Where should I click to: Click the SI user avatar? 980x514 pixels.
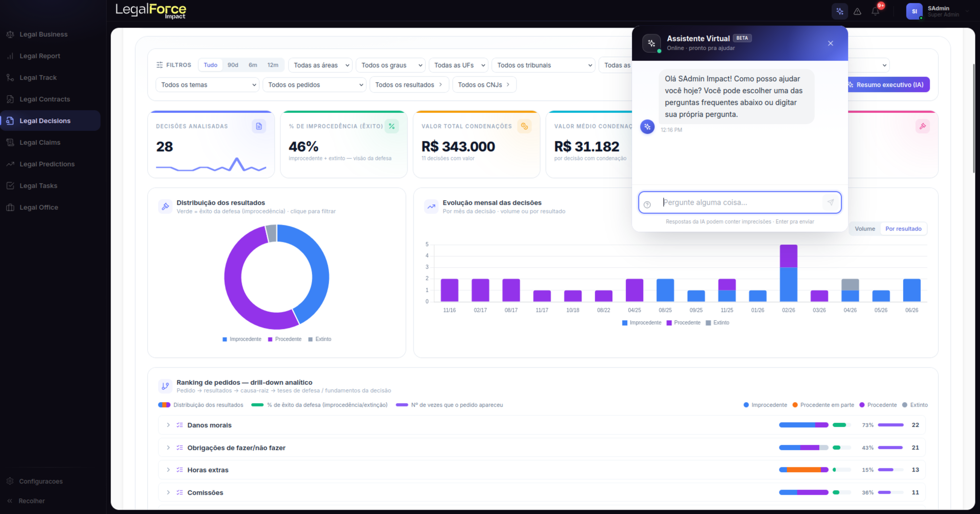(914, 11)
